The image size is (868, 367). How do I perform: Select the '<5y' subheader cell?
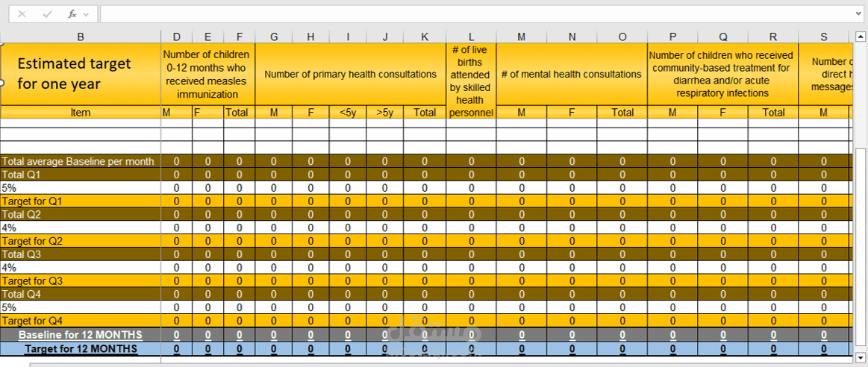(348, 113)
